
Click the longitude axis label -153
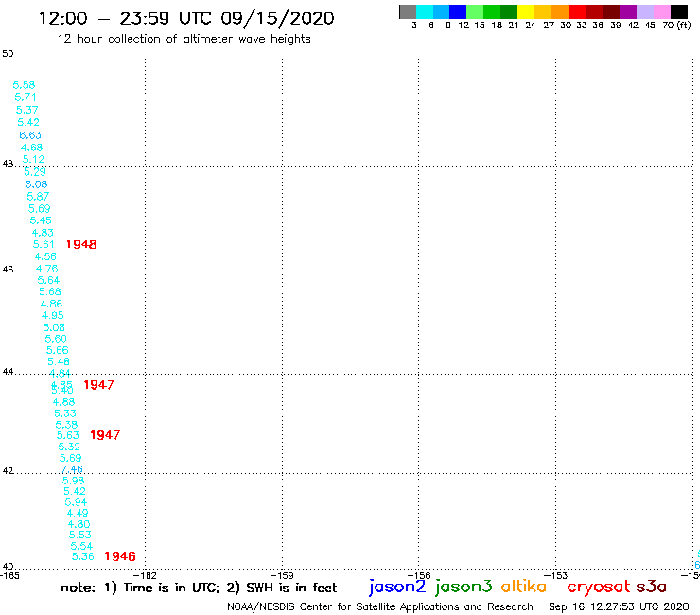[x=556, y=575]
